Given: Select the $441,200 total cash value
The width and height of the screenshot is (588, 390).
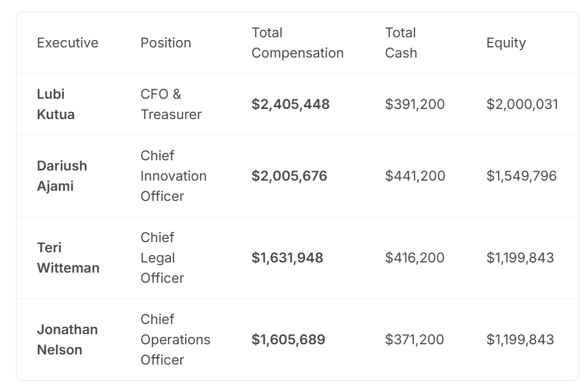Looking at the screenshot, I should (415, 176).
